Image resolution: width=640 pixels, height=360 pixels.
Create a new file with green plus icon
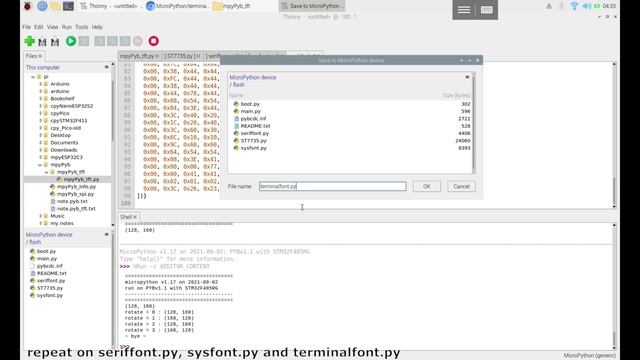pyautogui.click(x=29, y=41)
